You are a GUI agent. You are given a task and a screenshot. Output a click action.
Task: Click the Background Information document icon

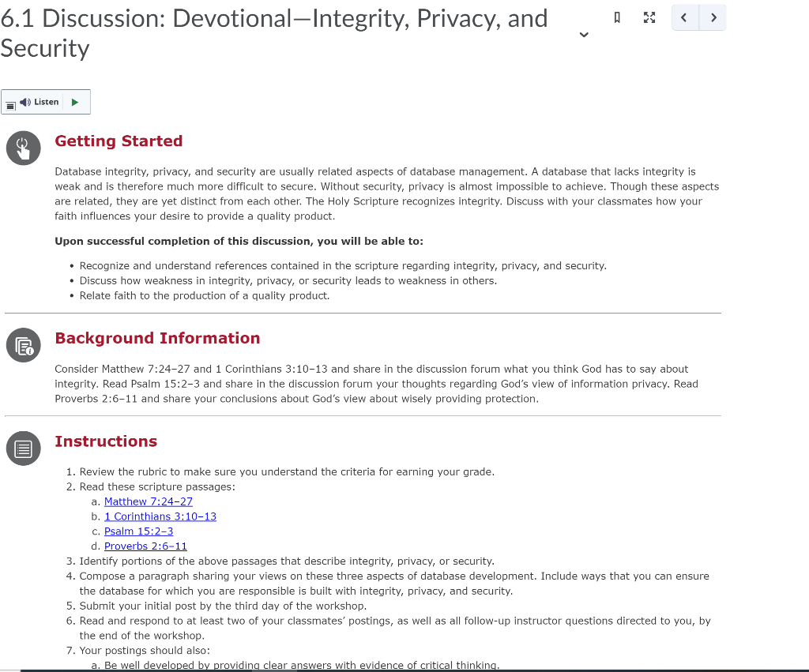(23, 345)
